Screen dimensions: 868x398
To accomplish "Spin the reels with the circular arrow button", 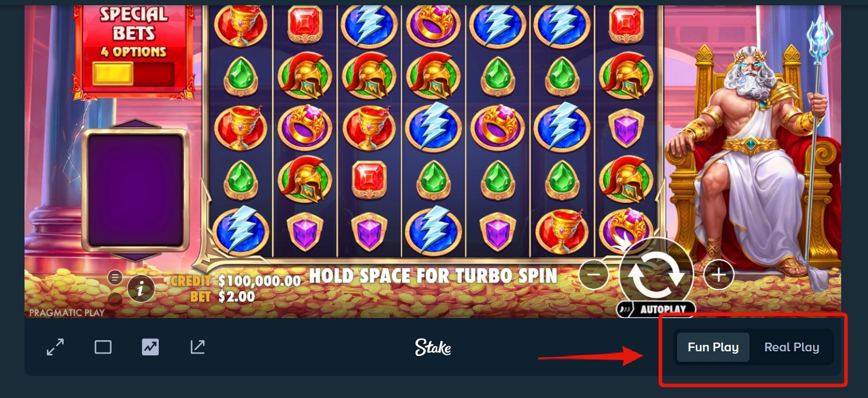I will tap(657, 274).
